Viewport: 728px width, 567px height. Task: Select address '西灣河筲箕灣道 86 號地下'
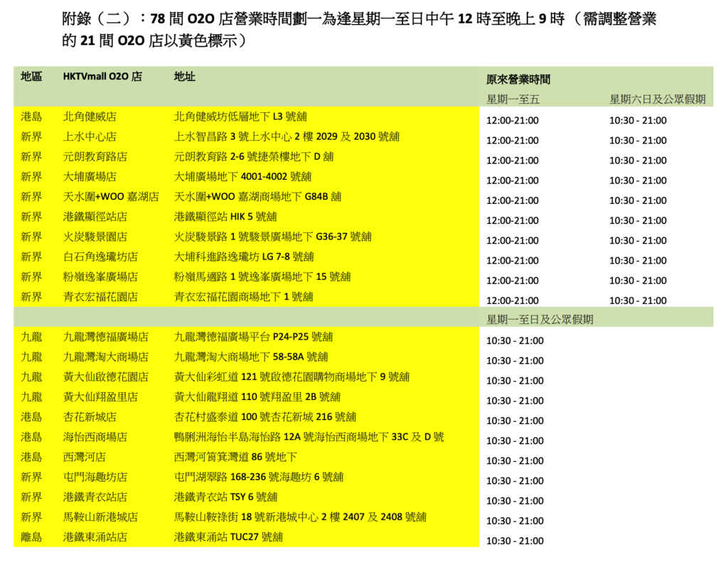click(x=235, y=457)
